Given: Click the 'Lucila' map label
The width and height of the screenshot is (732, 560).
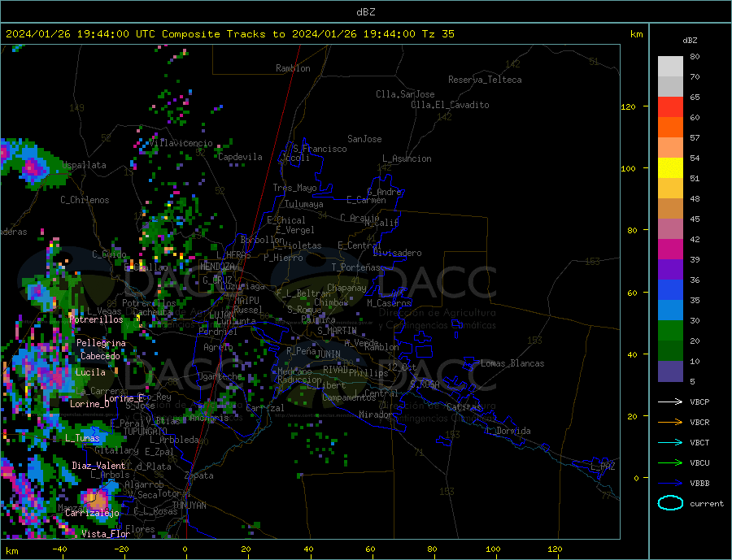Looking at the screenshot, I should coord(90,372).
